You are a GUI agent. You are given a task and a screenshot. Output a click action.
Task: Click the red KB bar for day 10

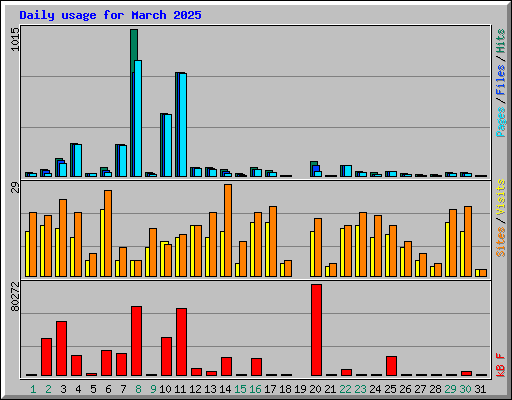[166, 357]
